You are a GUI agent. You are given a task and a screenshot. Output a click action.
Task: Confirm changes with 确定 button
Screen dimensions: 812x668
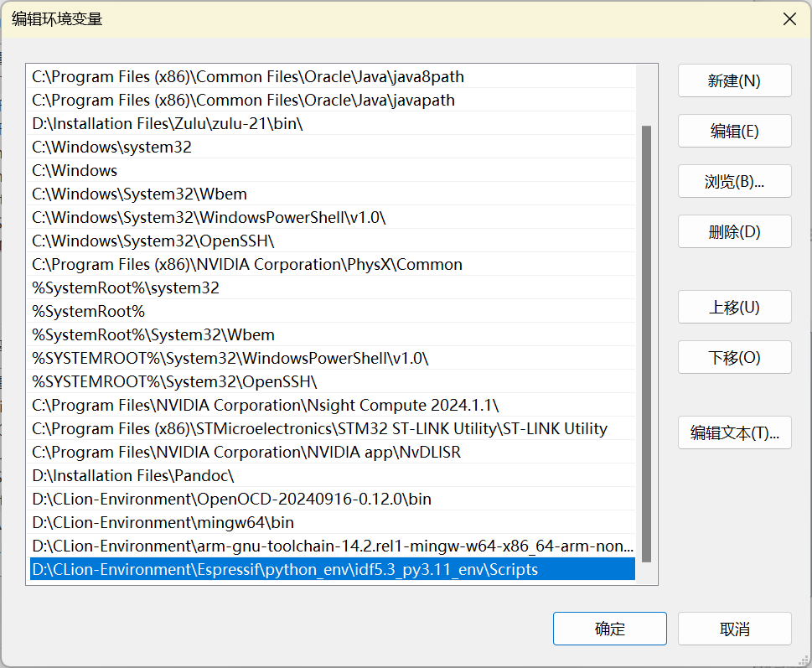pyautogui.click(x=609, y=629)
